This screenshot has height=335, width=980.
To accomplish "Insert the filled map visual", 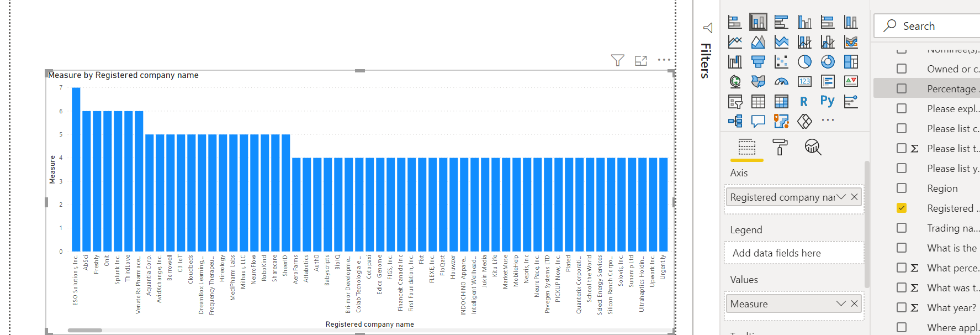I will (758, 82).
